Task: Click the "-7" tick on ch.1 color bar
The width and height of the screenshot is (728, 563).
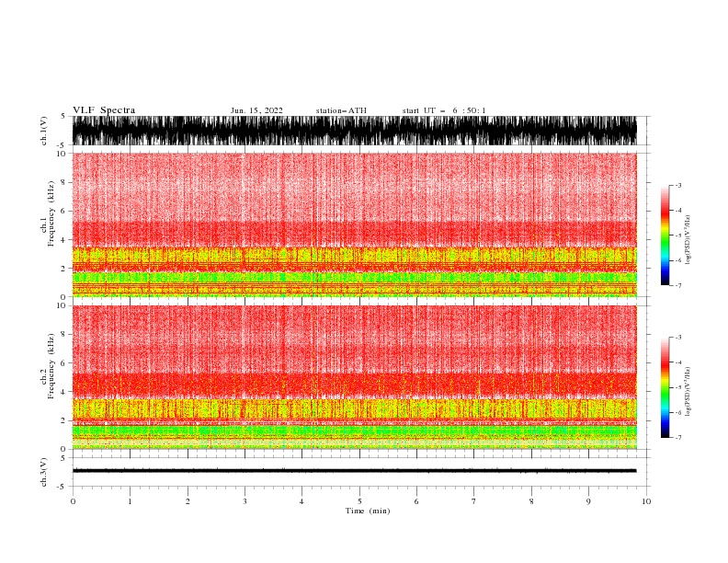Action: tap(677, 285)
